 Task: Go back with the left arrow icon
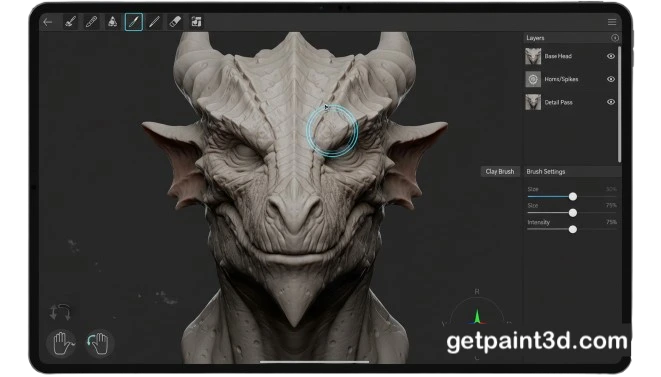(48, 22)
